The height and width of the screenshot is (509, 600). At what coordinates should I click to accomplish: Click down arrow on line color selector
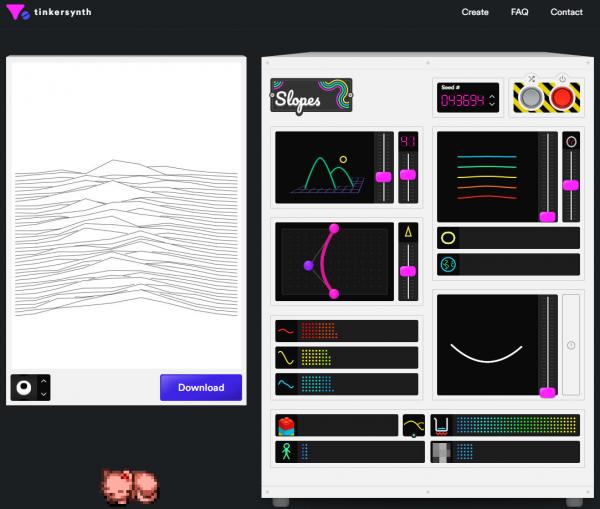[44, 394]
